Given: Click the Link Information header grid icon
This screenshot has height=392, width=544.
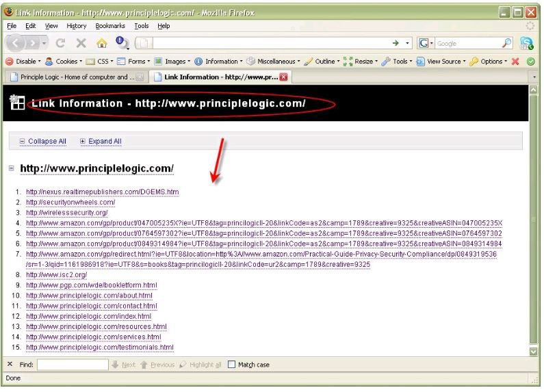Looking at the screenshot, I should (17, 102).
